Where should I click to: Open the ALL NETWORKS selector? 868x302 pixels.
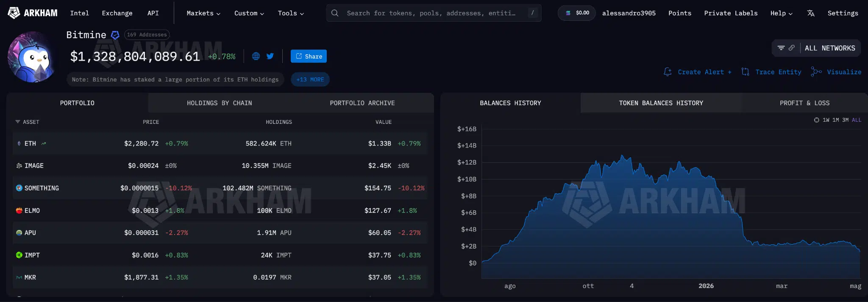[x=830, y=48]
